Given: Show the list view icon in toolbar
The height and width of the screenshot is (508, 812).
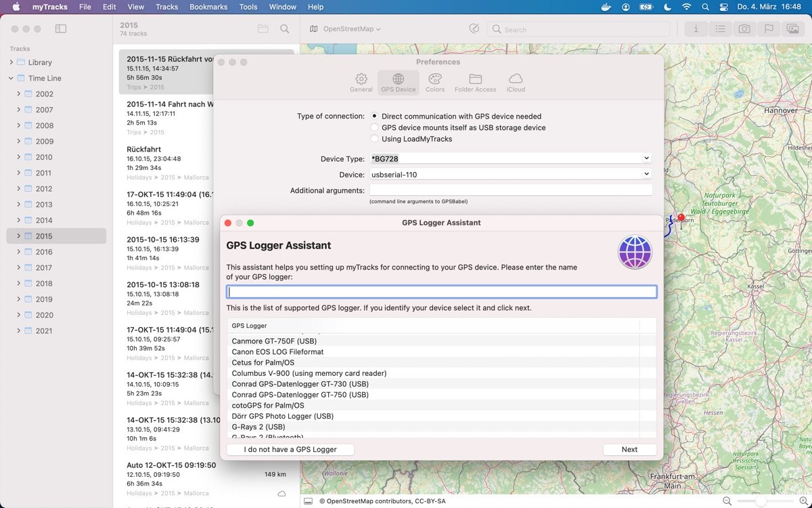Looking at the screenshot, I should click(x=721, y=29).
